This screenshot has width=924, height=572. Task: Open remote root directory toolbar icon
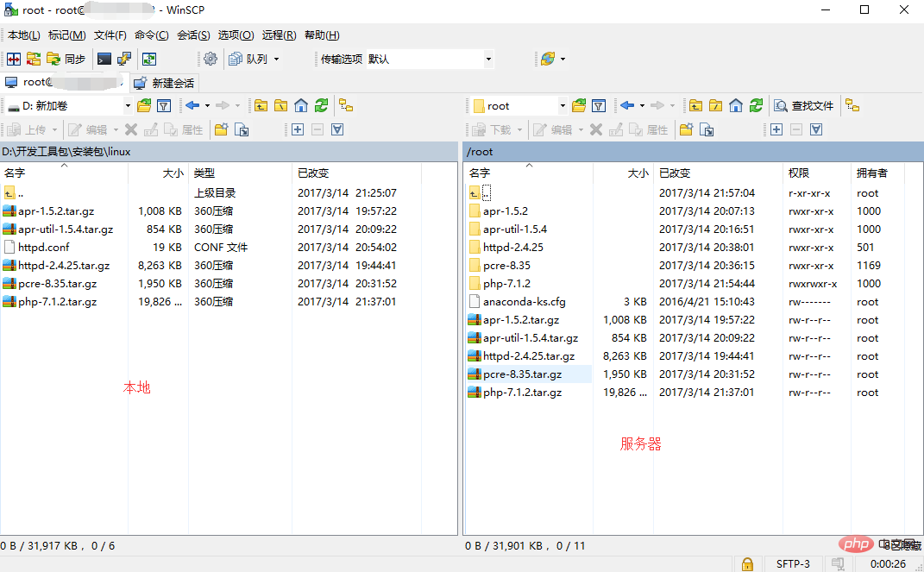click(716, 106)
